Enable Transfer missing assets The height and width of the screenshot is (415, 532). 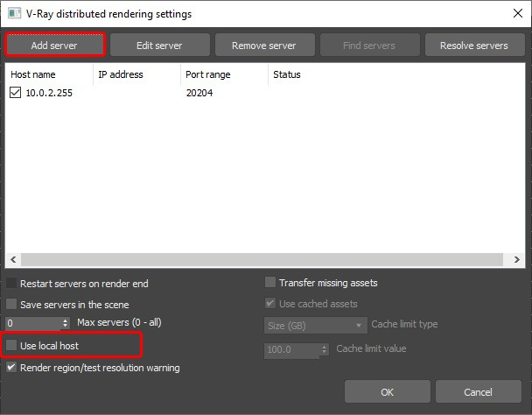[x=270, y=282]
